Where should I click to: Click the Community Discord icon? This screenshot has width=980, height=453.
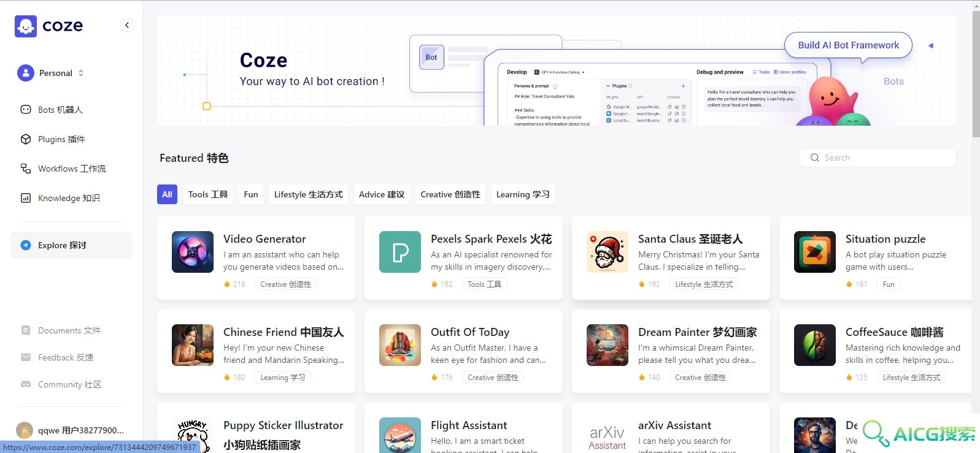tap(26, 384)
